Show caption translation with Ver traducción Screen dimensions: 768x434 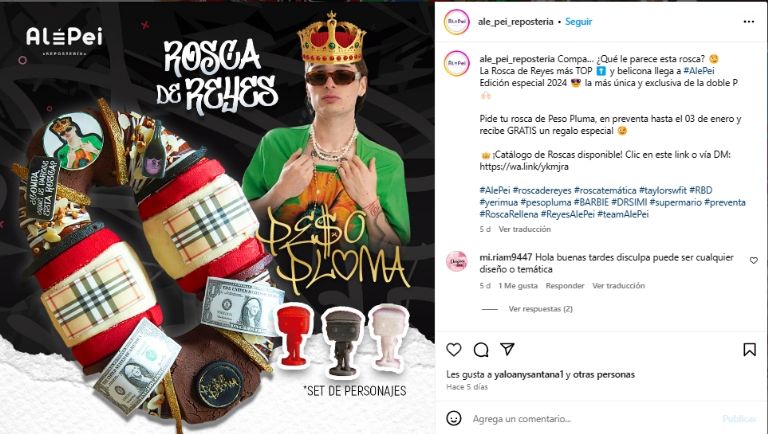click(x=525, y=229)
